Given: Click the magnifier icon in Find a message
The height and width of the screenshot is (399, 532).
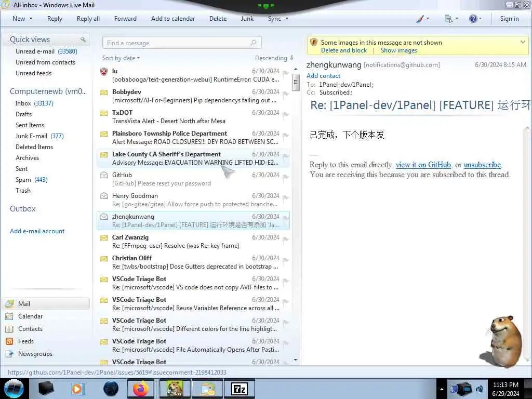Looking at the screenshot, I should pyautogui.click(x=253, y=43).
